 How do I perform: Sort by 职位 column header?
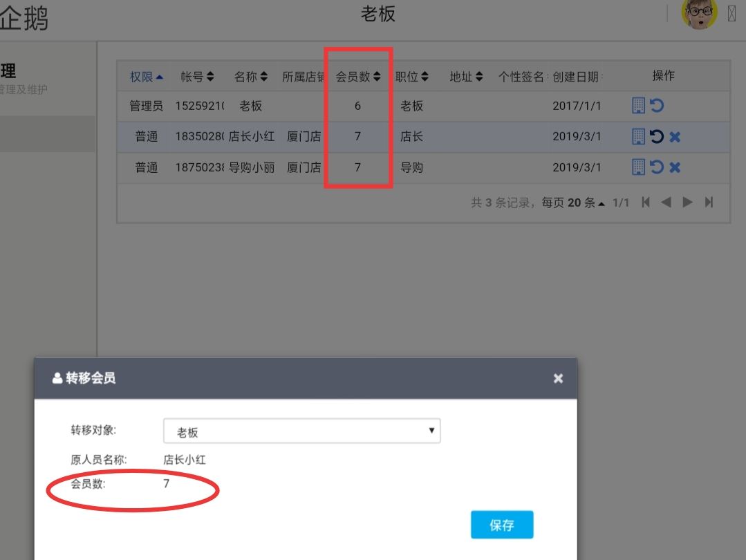tap(411, 77)
